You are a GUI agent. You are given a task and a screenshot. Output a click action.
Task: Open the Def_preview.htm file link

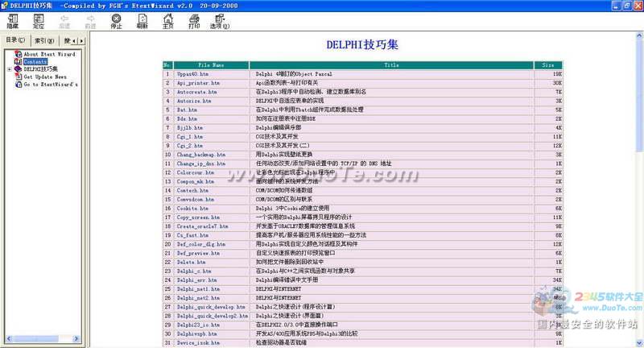coord(198,253)
